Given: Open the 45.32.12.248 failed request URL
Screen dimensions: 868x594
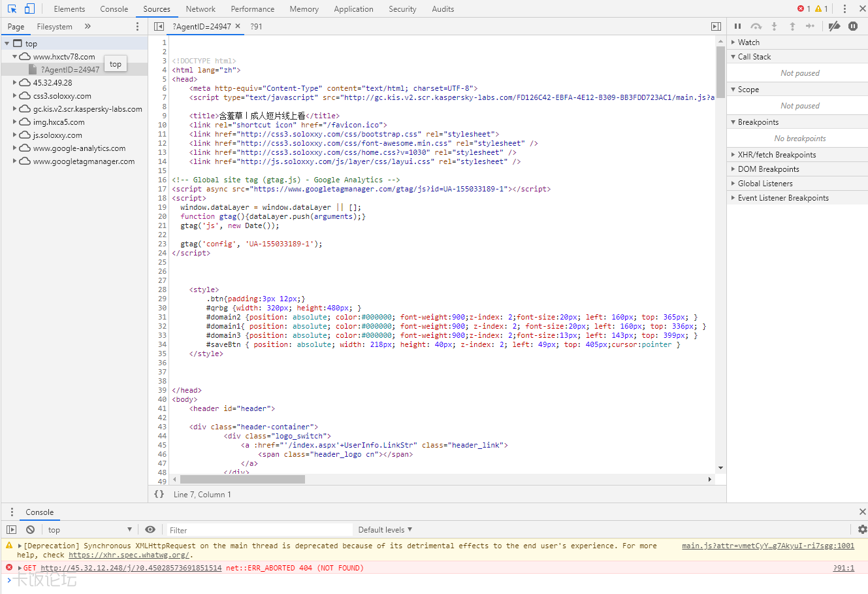Looking at the screenshot, I should (x=131, y=568).
